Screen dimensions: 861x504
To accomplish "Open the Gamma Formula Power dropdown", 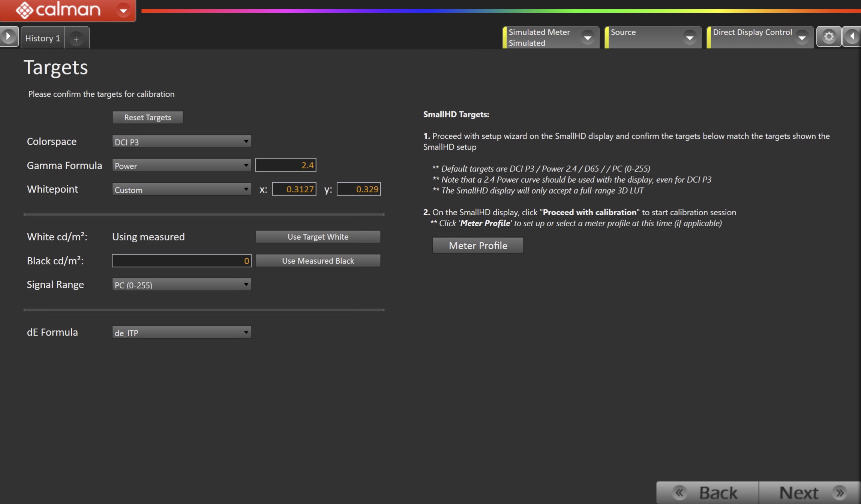I will (x=181, y=165).
